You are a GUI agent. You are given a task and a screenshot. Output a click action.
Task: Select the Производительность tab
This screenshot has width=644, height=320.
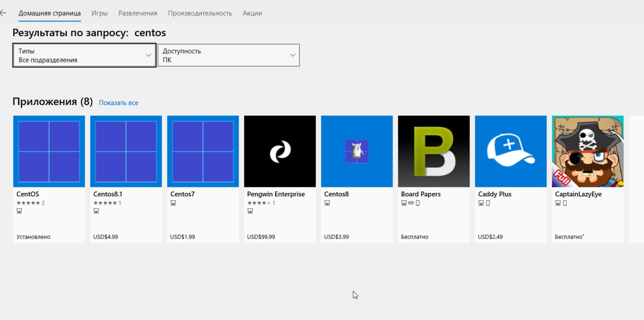pos(200,13)
